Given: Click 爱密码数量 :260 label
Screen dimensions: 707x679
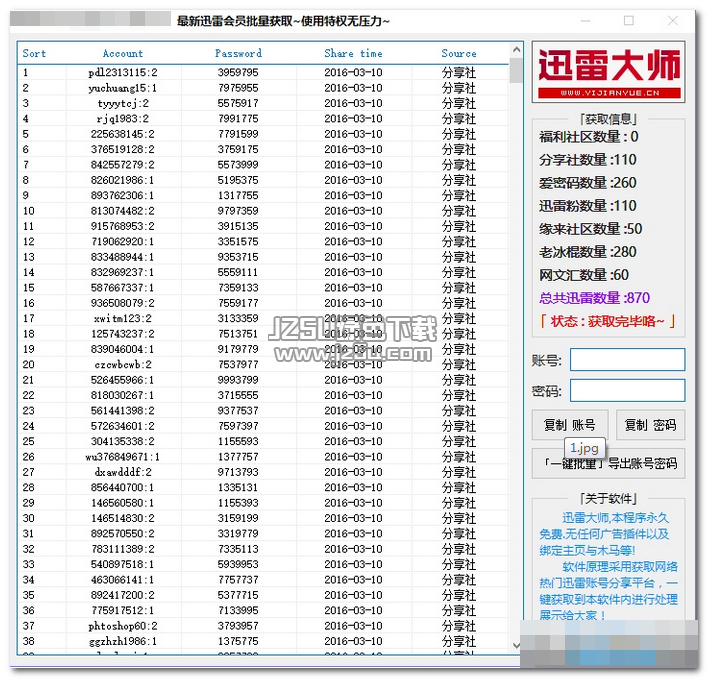Looking at the screenshot, I should pos(588,183).
